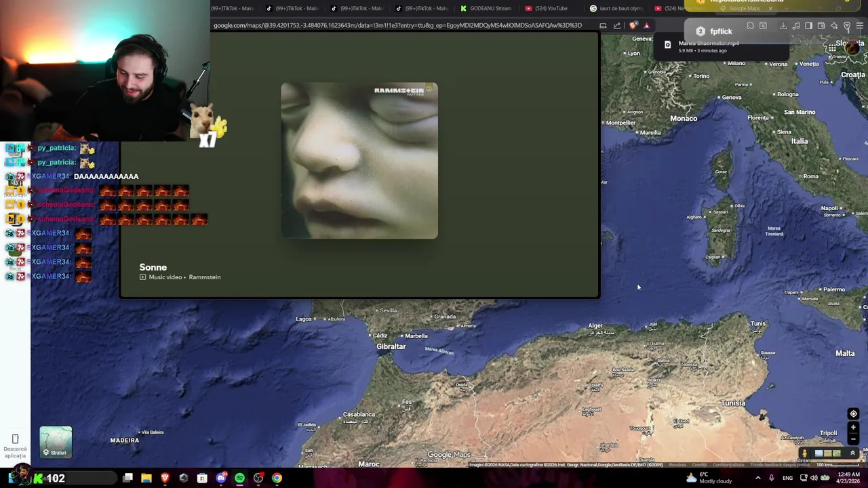Image resolution: width=868 pixels, height=488 pixels.
Task: Open Google Chrome from the taskbar
Action: point(277,479)
